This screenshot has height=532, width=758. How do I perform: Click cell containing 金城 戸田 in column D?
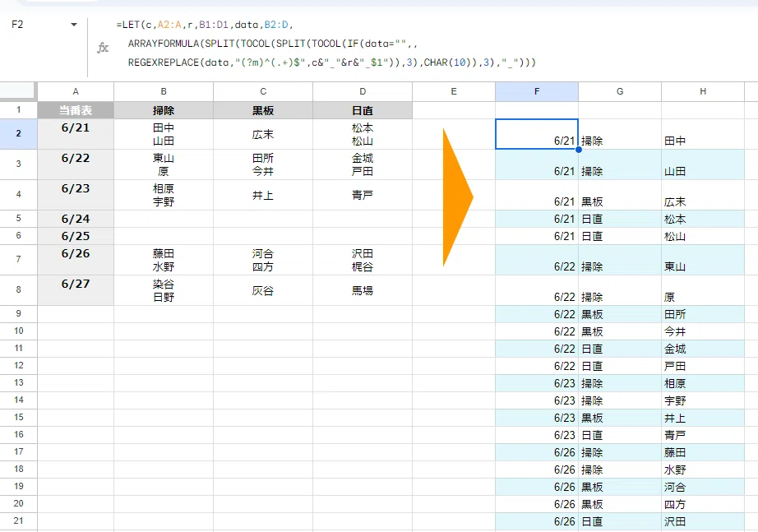[363, 164]
